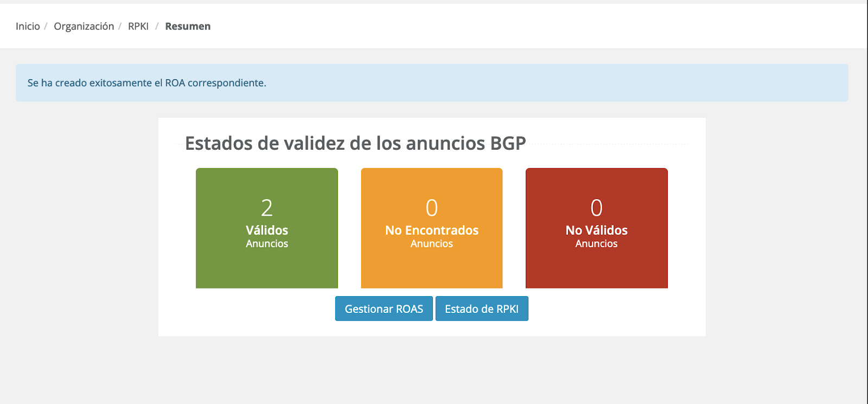Viewport: 868px width, 404px height.
Task: Click the 0 count in the red card
Action: (x=596, y=208)
